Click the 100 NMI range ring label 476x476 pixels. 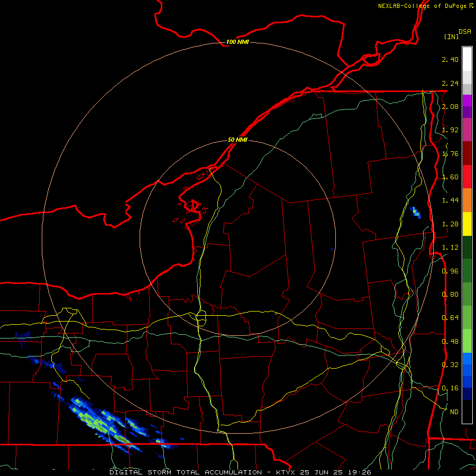click(237, 42)
